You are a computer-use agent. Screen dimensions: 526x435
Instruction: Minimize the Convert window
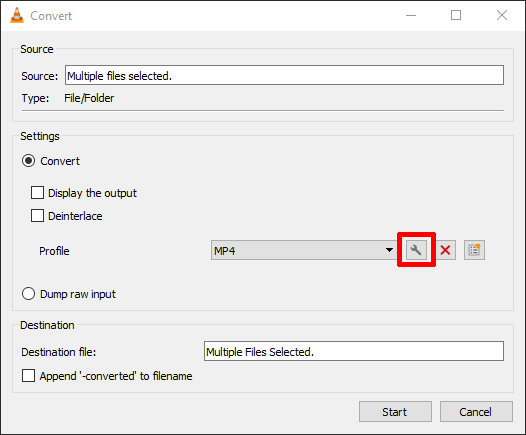point(411,15)
